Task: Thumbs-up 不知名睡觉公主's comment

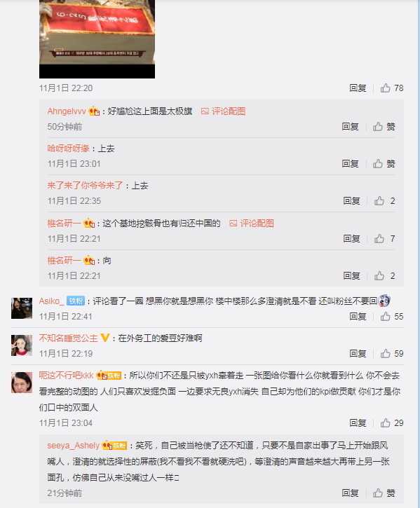Action: 392,353
